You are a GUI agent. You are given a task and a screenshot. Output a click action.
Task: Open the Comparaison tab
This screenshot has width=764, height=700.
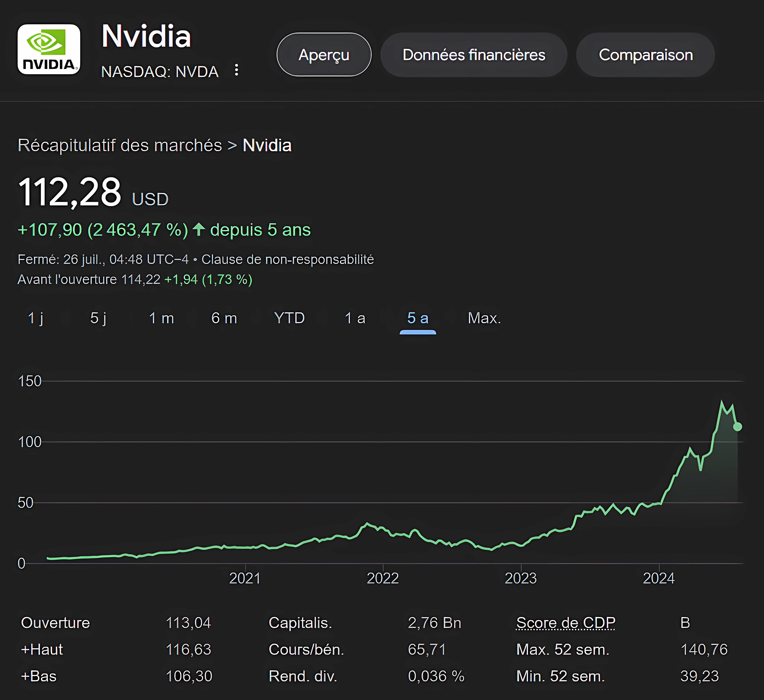click(x=645, y=55)
